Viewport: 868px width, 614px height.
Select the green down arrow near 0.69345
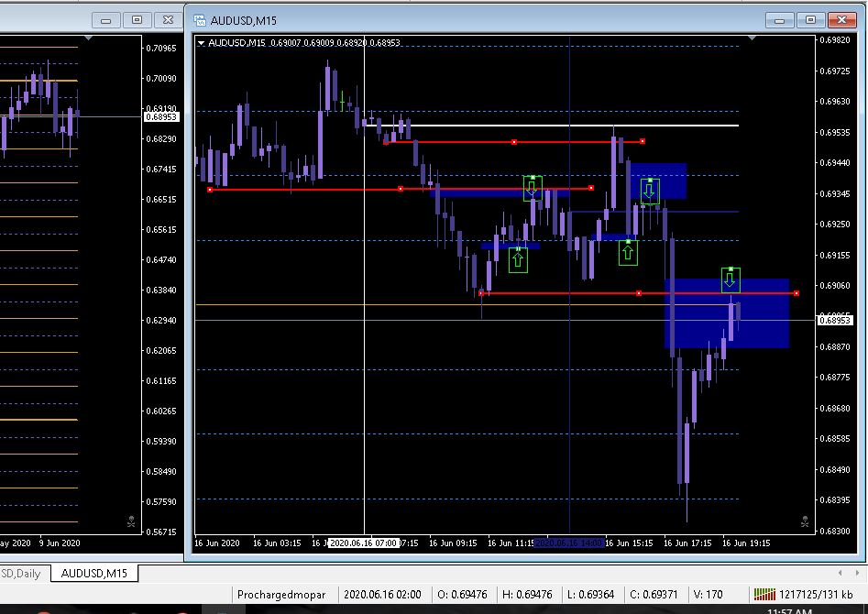(533, 188)
